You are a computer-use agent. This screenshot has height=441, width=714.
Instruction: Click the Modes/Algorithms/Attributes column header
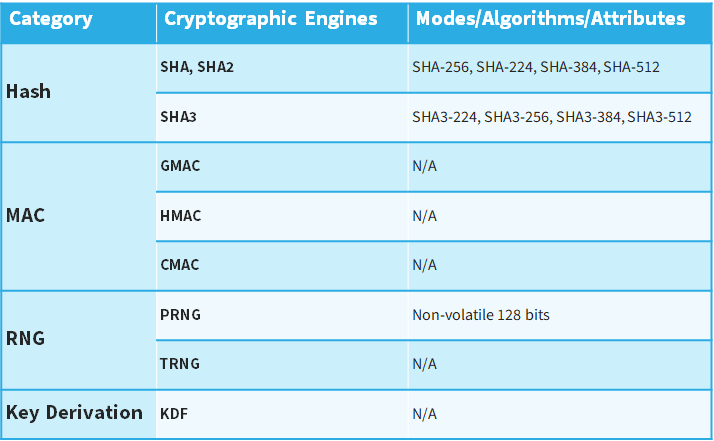pos(551,19)
